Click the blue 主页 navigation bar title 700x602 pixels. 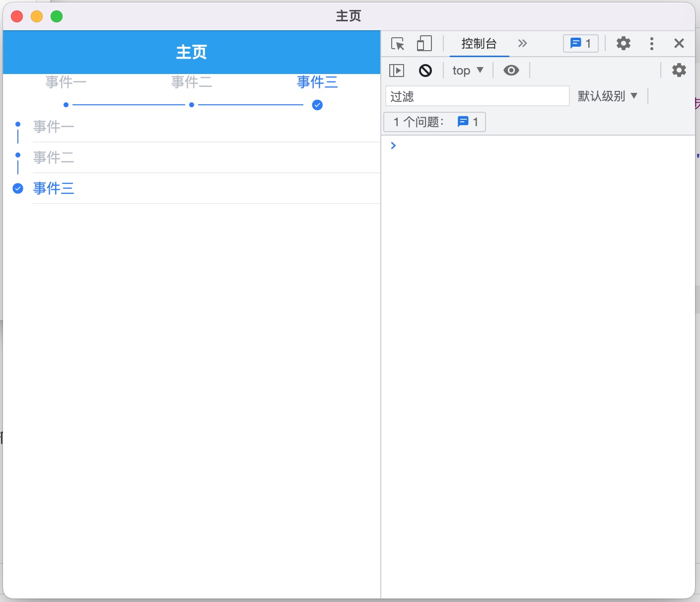(192, 52)
